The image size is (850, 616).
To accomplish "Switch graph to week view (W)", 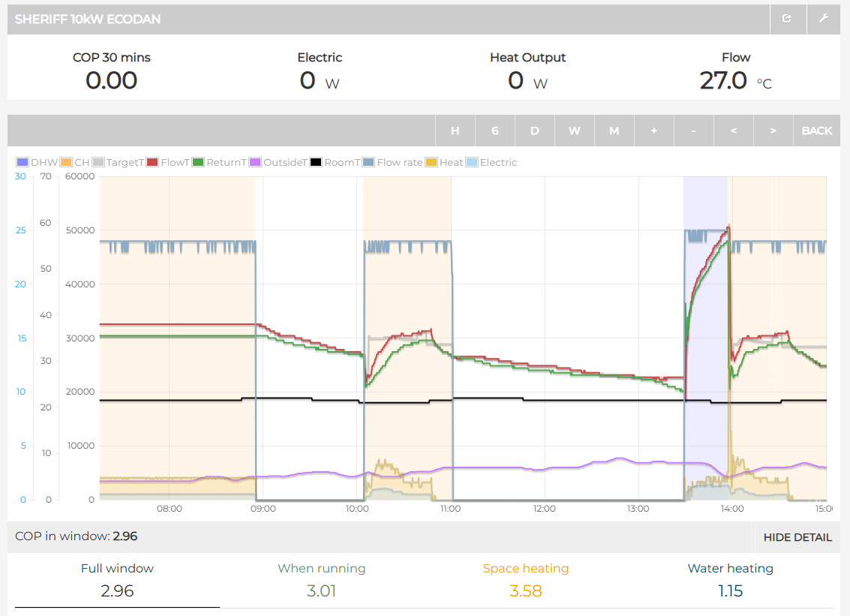I will click(x=575, y=131).
